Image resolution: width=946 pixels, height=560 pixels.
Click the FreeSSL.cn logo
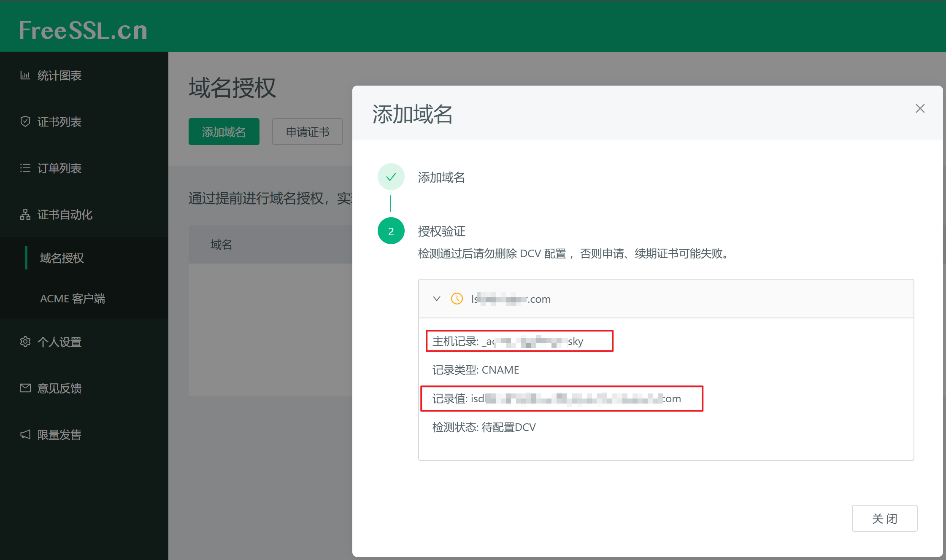(83, 30)
